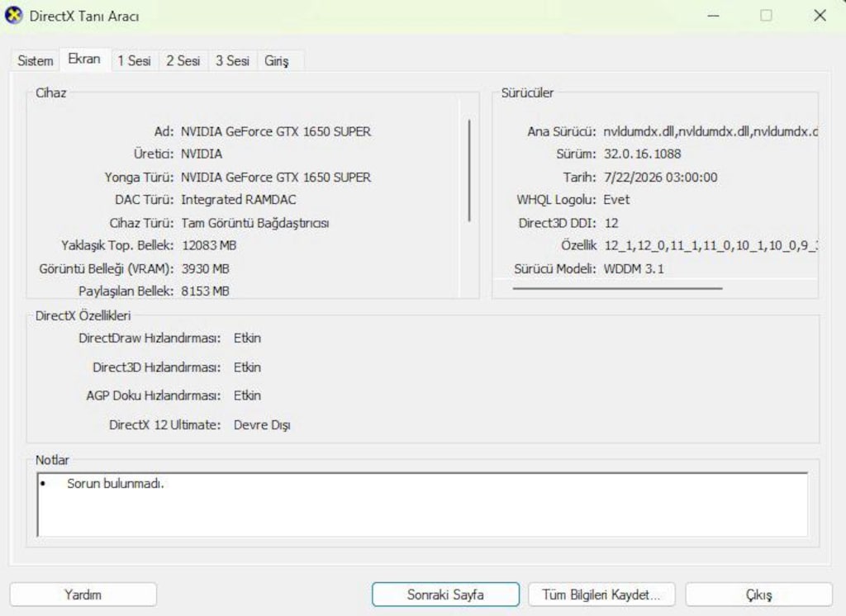Screen dimensions: 846x616
Task: Minimize the DirectX Tanı Aracı window
Action: (x=713, y=16)
